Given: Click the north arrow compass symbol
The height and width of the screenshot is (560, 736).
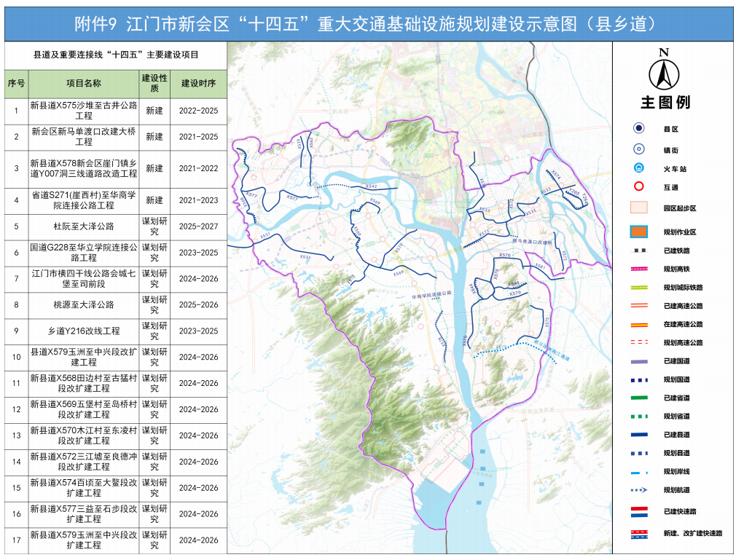Looking at the screenshot, I should click(x=664, y=70).
